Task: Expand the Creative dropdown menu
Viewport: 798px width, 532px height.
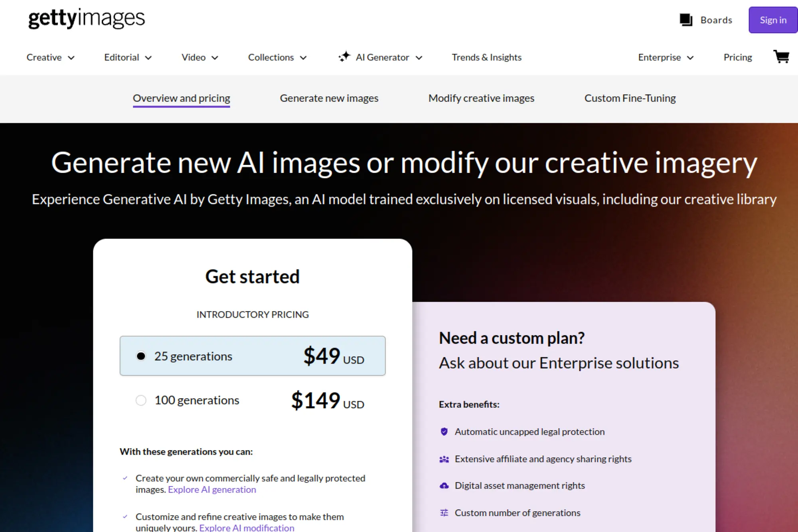Action: 50,57
